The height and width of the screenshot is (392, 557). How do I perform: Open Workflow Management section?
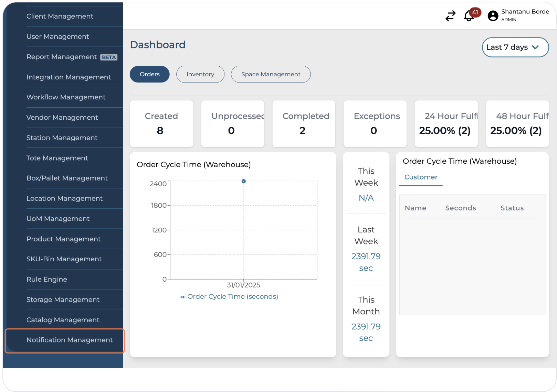tap(66, 97)
